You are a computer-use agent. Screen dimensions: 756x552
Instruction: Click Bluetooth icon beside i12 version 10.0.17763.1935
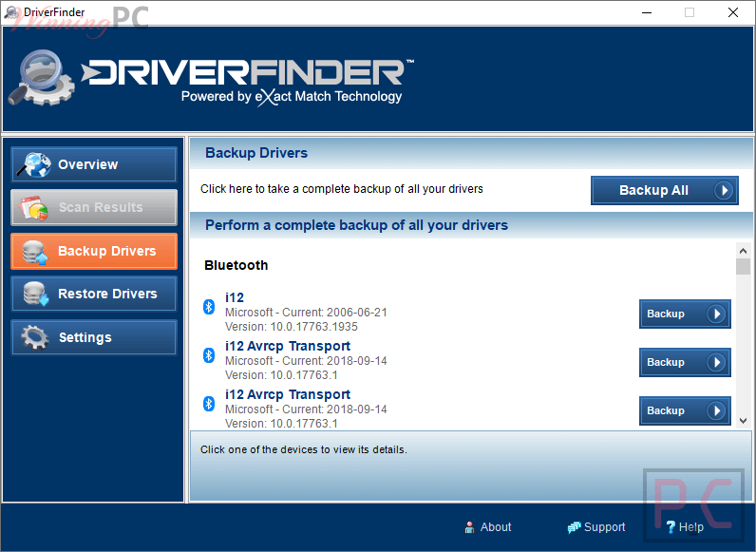209,307
